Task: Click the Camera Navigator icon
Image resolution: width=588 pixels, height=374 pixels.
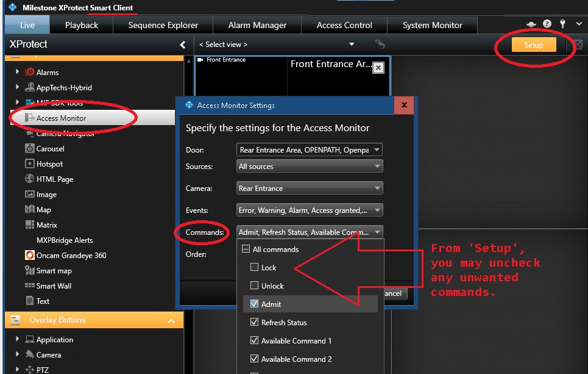Action: (29, 133)
